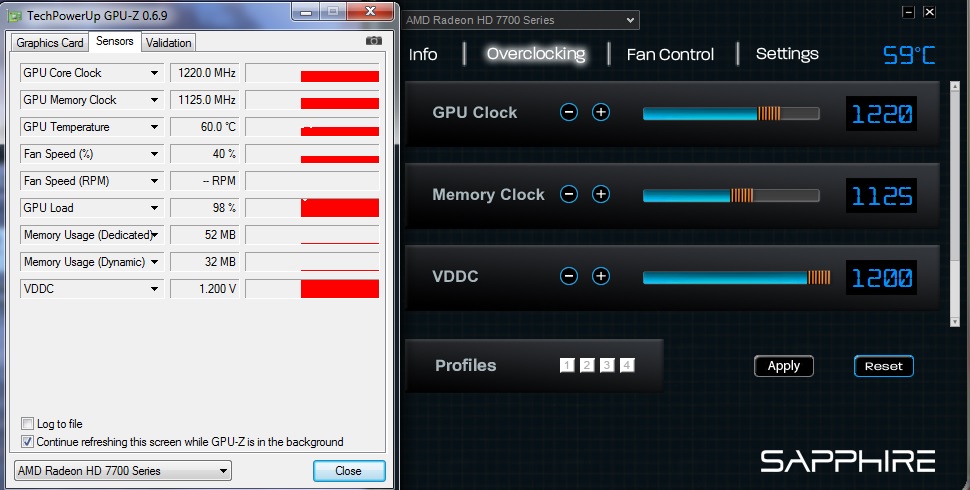Switch to Sensors tab
This screenshot has height=490, width=970.
(x=114, y=41)
